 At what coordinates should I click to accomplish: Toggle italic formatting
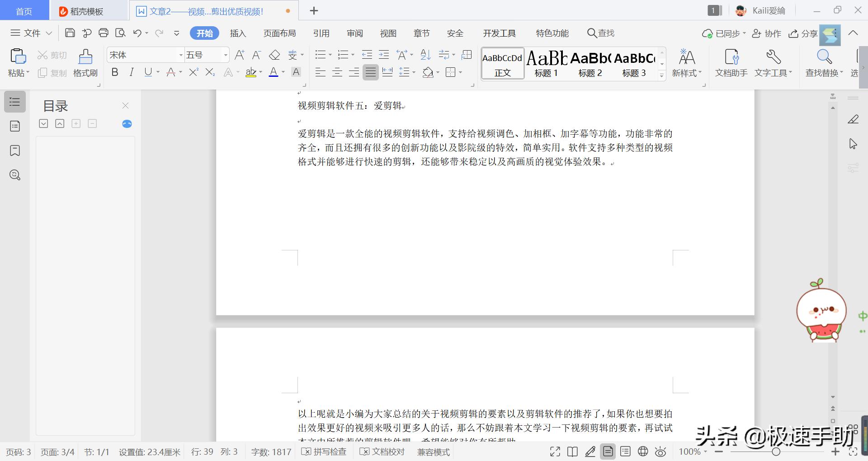point(131,72)
